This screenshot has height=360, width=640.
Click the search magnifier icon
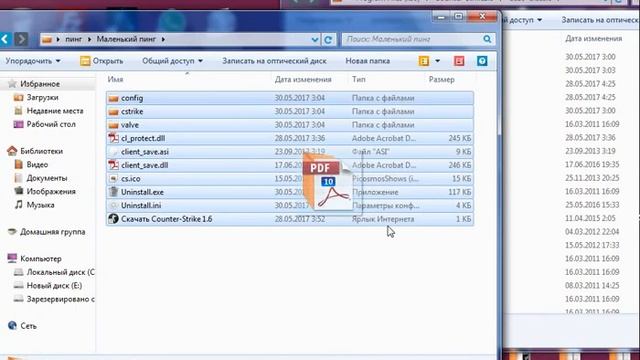487,39
